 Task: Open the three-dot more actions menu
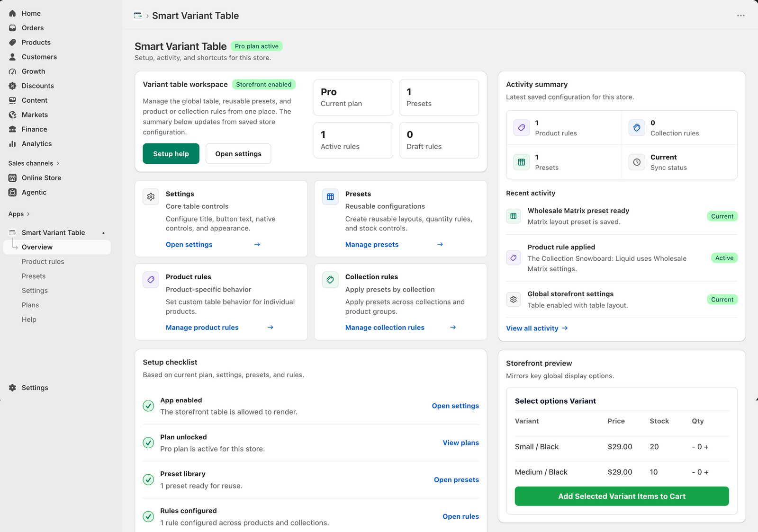point(741,16)
